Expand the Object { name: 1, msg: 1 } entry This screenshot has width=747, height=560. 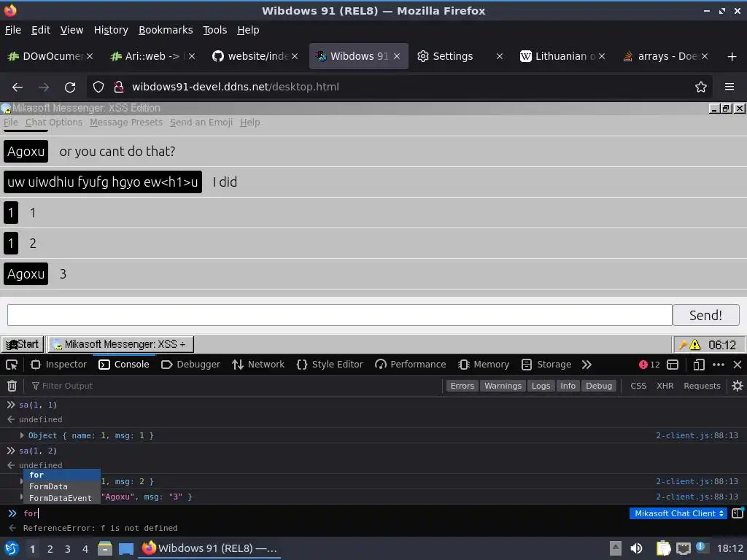point(22,435)
